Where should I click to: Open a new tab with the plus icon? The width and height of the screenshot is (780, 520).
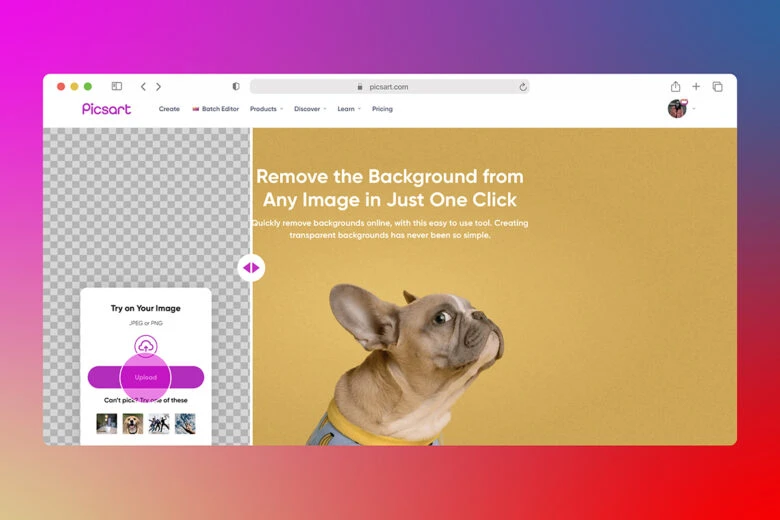(696, 87)
